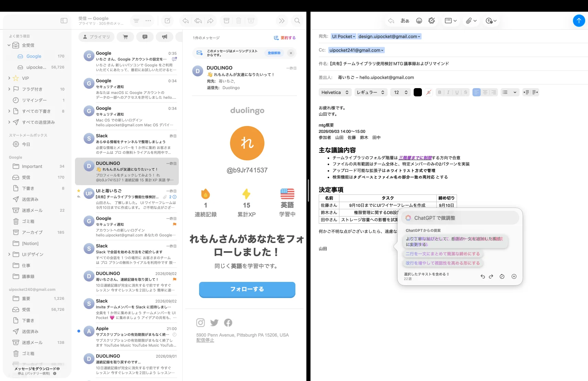Open the 選択したテキストを含める selector
Screen dimensions: 588x381
point(426,274)
